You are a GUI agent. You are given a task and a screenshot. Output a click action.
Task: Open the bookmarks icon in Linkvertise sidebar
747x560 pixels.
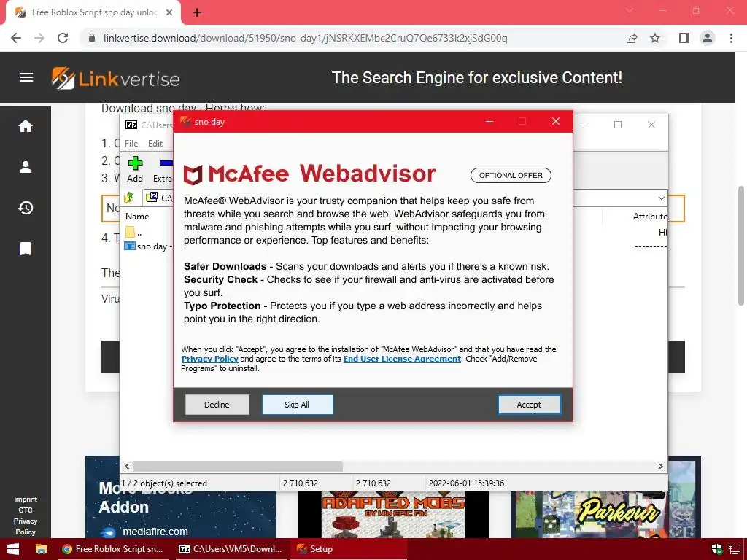tap(26, 248)
